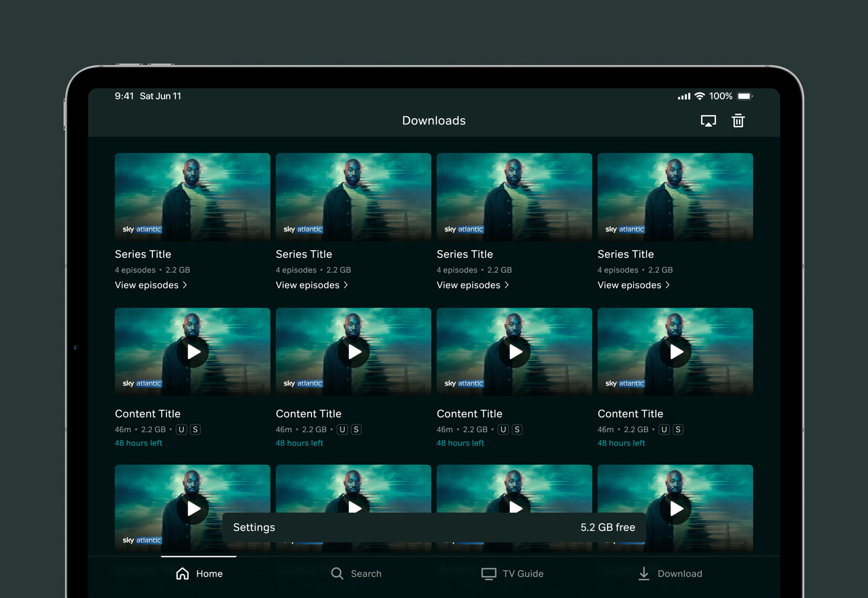The width and height of the screenshot is (868, 598).
Task: Open the TV Guide tab
Action: click(512, 573)
